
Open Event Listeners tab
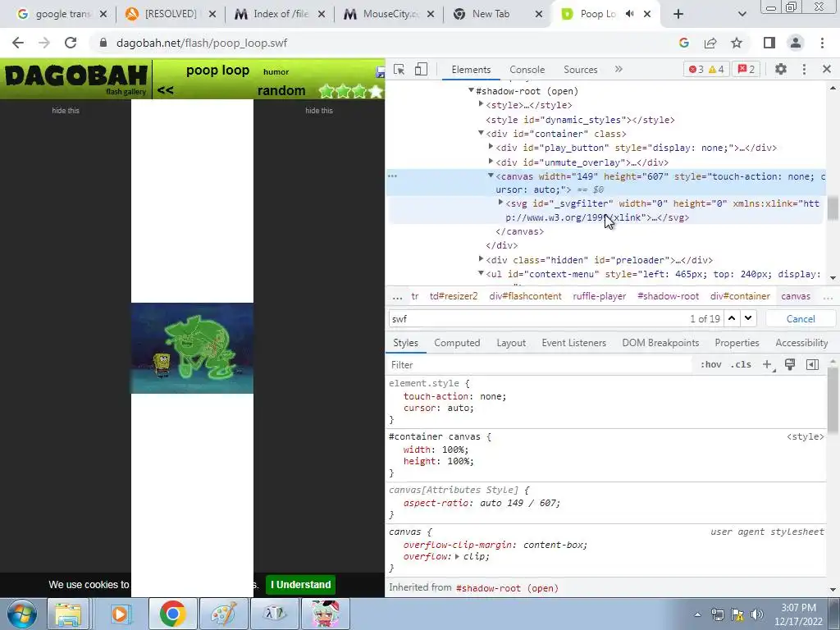(x=573, y=343)
